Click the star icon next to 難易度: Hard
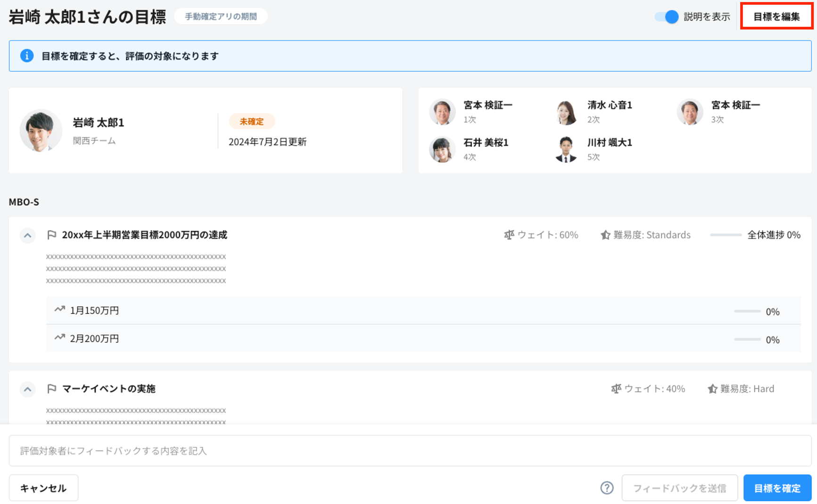 712,388
